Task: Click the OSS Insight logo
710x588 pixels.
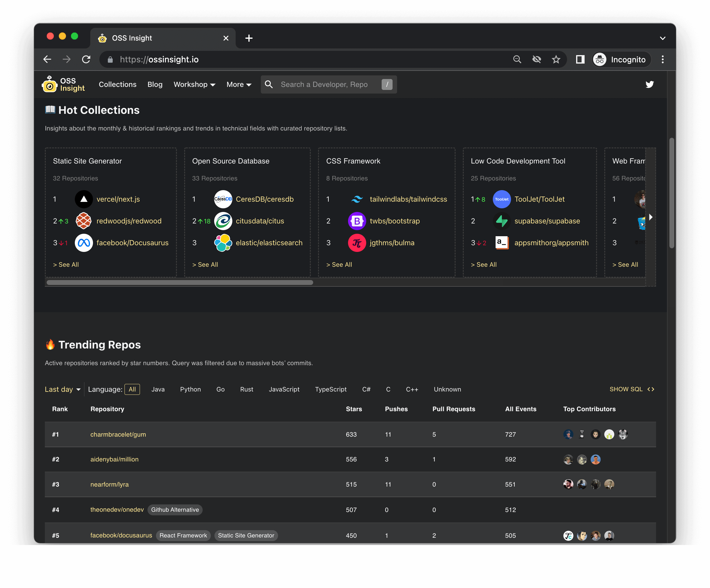Action: coord(63,84)
